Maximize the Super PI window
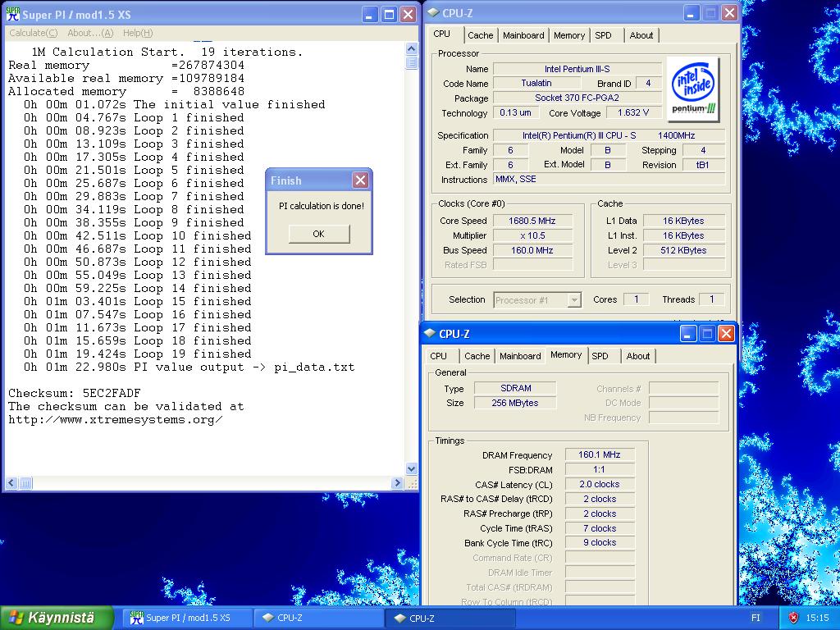Image resolution: width=840 pixels, height=630 pixels. click(389, 15)
